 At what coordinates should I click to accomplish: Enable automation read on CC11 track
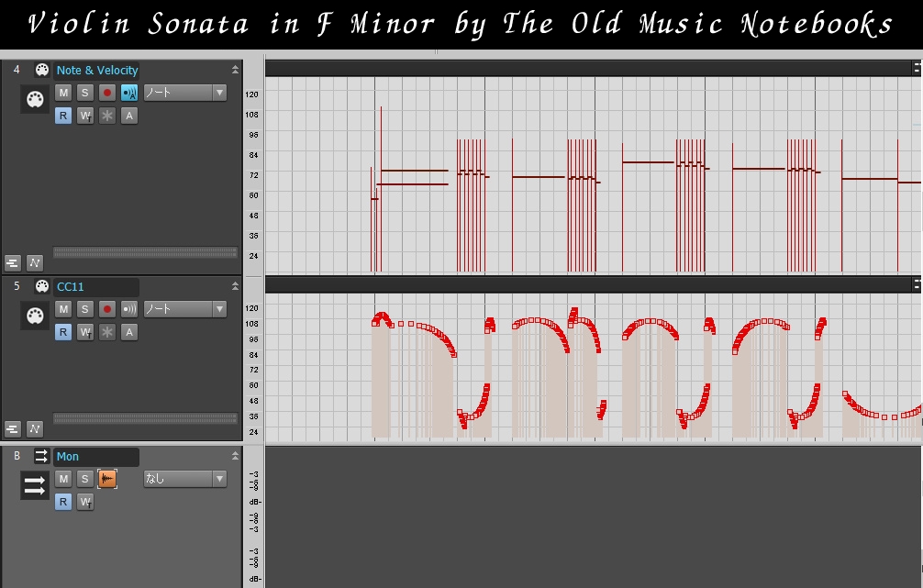(x=63, y=332)
